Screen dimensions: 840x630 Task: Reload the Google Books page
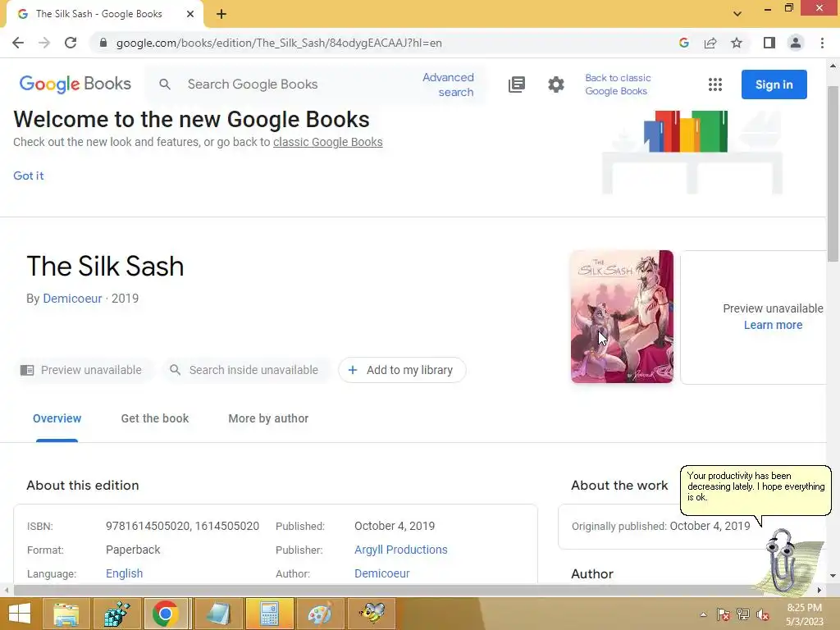(x=71, y=43)
